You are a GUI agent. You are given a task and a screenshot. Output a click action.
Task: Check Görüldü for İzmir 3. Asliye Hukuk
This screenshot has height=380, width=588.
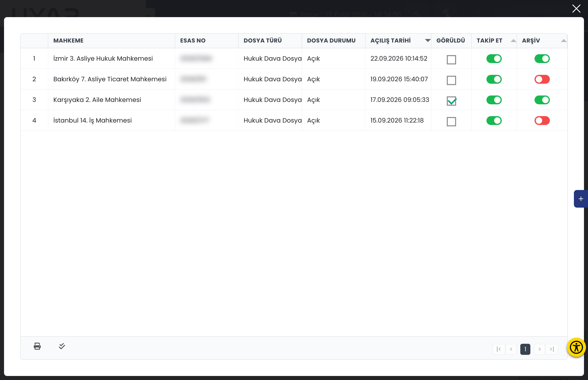pyautogui.click(x=451, y=60)
